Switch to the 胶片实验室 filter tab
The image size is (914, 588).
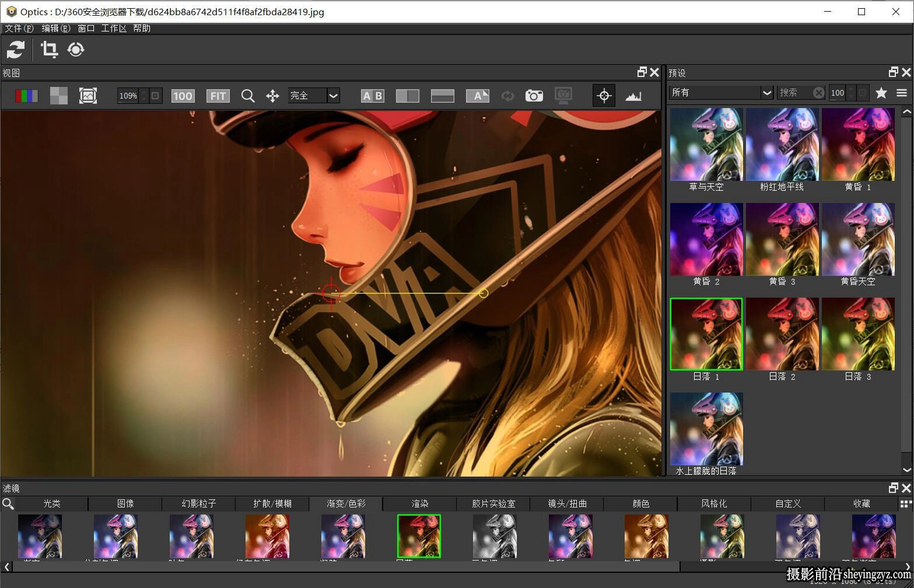pos(493,503)
